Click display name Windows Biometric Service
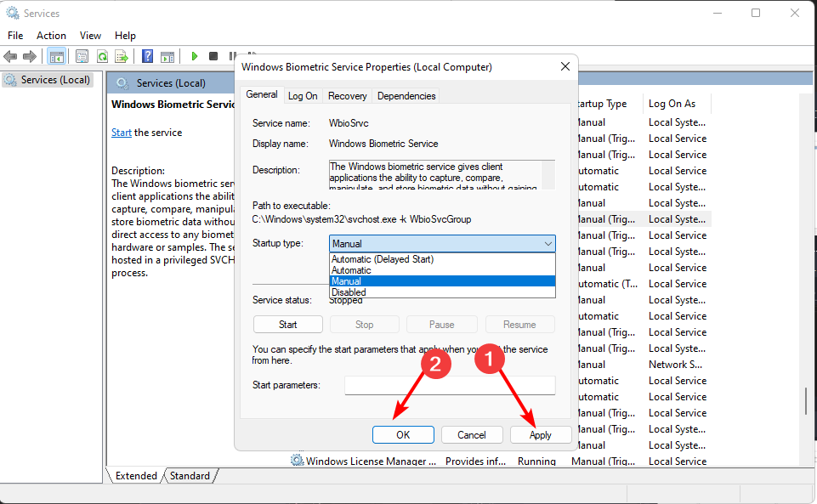This screenshot has height=504, width=817. pyautogui.click(x=383, y=144)
